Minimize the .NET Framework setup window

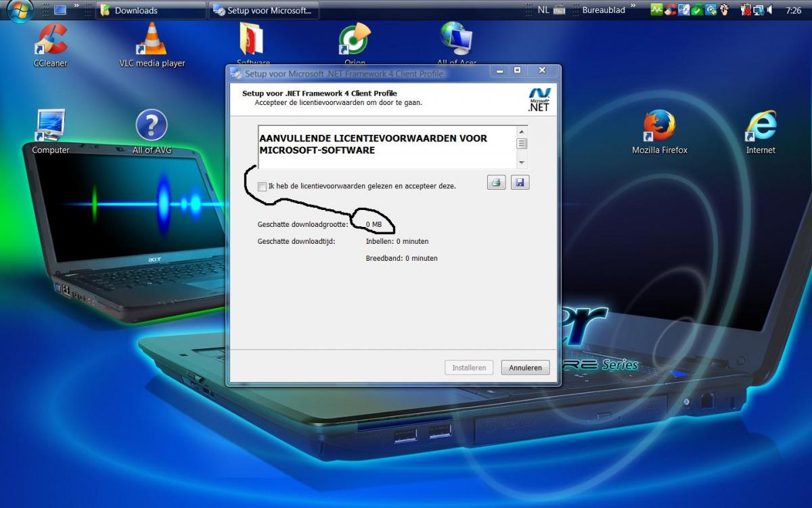[x=499, y=70]
